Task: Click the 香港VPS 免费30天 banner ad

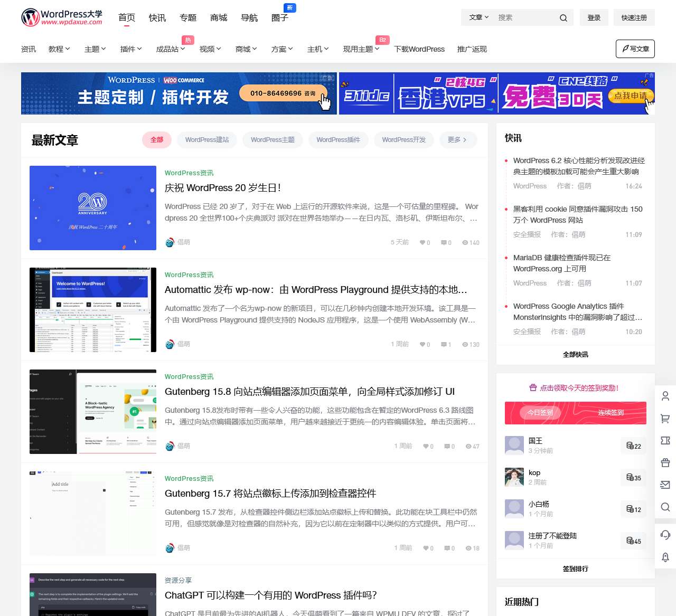Action: [x=497, y=93]
